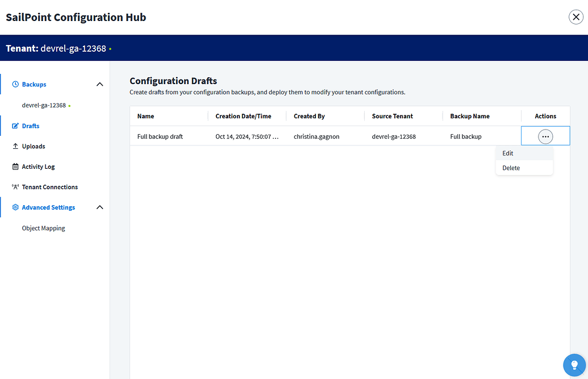
Task: Click the Uploads arrow icon
Action: pos(15,146)
